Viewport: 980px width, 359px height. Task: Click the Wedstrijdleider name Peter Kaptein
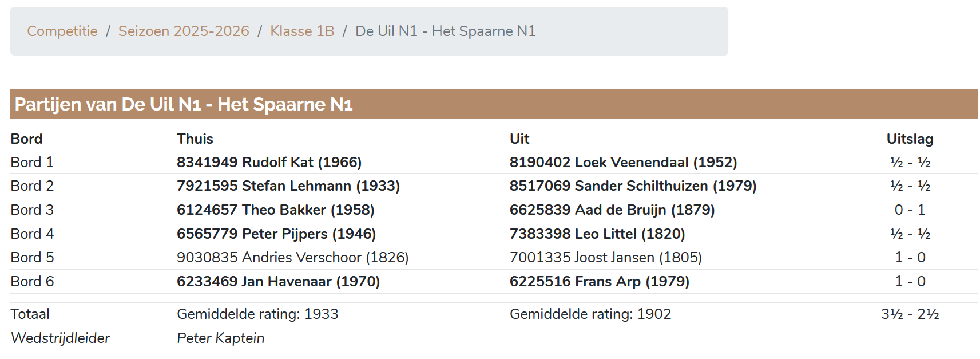point(220,338)
